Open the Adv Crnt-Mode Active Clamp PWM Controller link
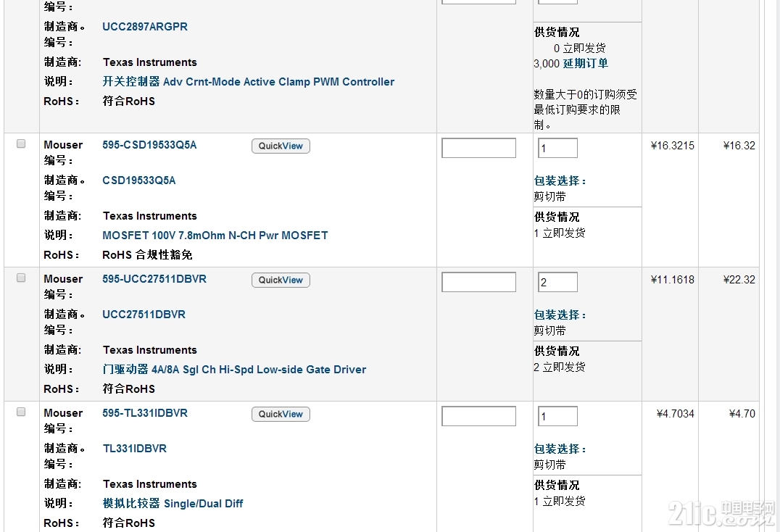780x532 pixels. 248,82
